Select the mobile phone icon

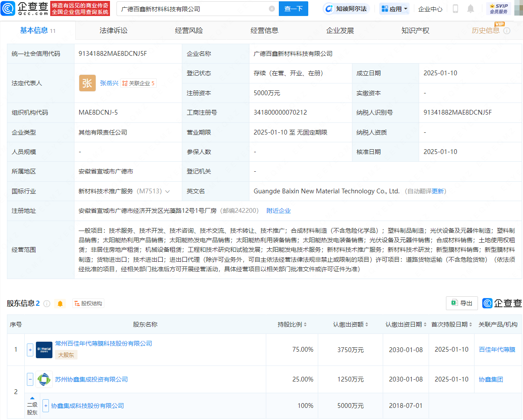pyautogui.click(x=455, y=9)
